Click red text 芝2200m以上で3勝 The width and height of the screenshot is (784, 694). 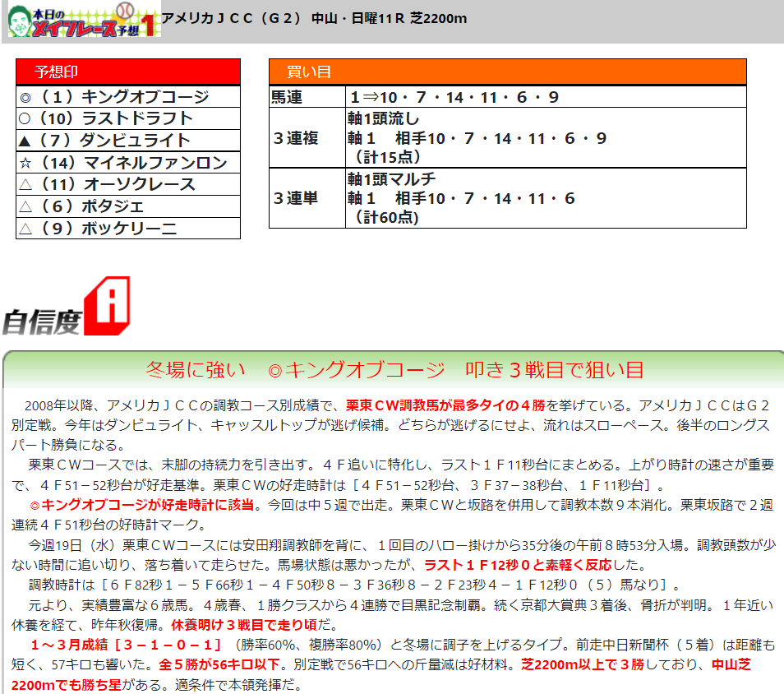pyautogui.click(x=583, y=665)
